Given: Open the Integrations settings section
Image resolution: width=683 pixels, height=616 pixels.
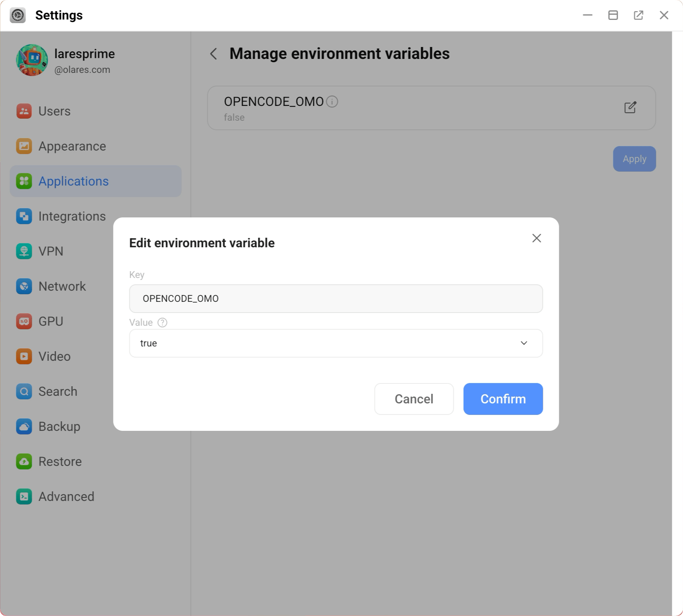Looking at the screenshot, I should [72, 216].
